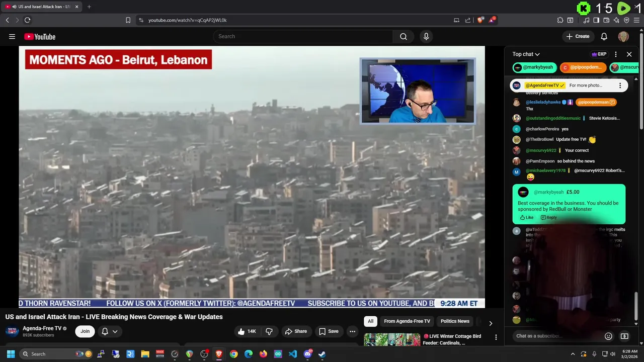Share this page from the address bar
644x362 pixels.
click(x=468, y=20)
